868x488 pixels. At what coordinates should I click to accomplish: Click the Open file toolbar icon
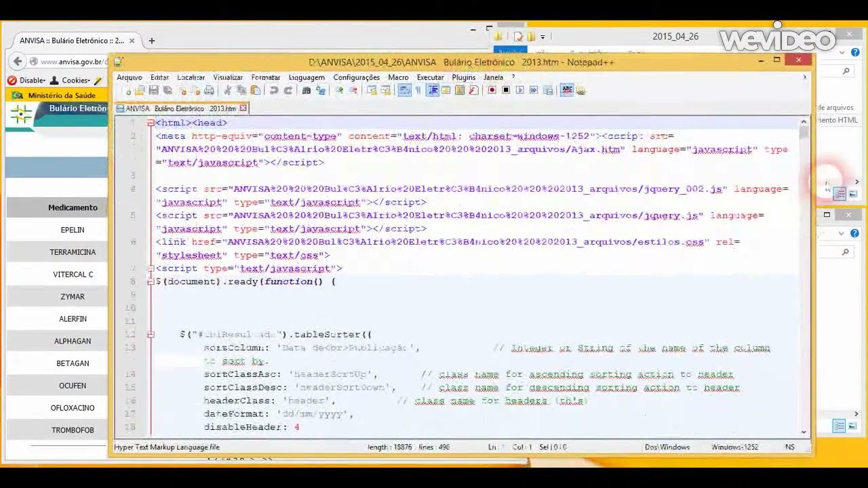[x=140, y=90]
